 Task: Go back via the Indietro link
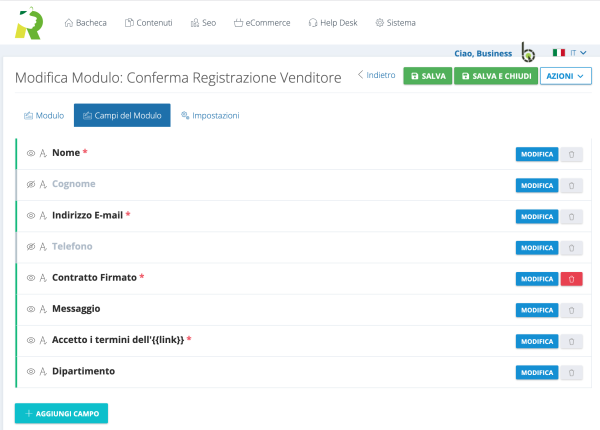pos(376,75)
